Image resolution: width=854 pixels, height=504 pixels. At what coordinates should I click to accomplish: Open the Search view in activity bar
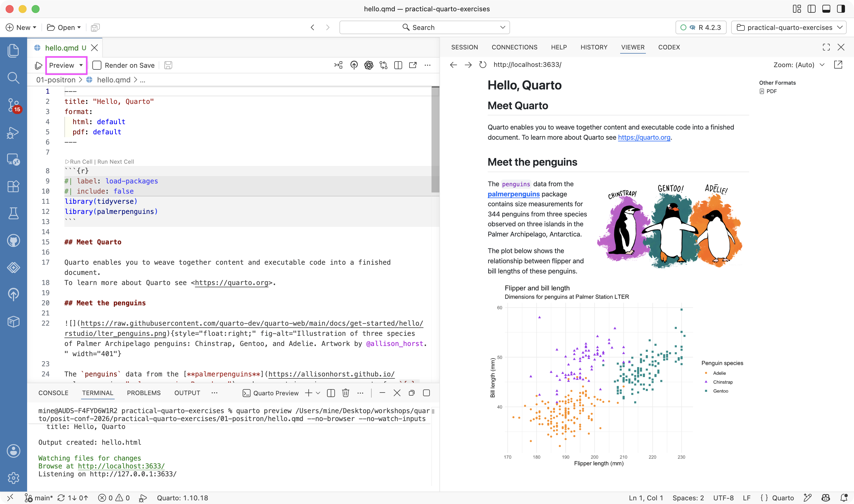pos(13,78)
